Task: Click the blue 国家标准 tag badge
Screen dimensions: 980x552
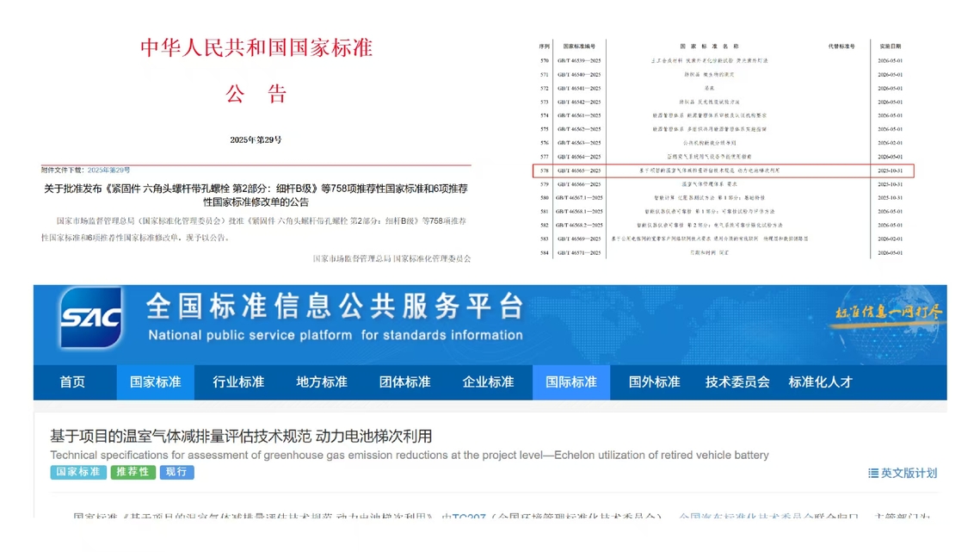Action: [x=78, y=472]
